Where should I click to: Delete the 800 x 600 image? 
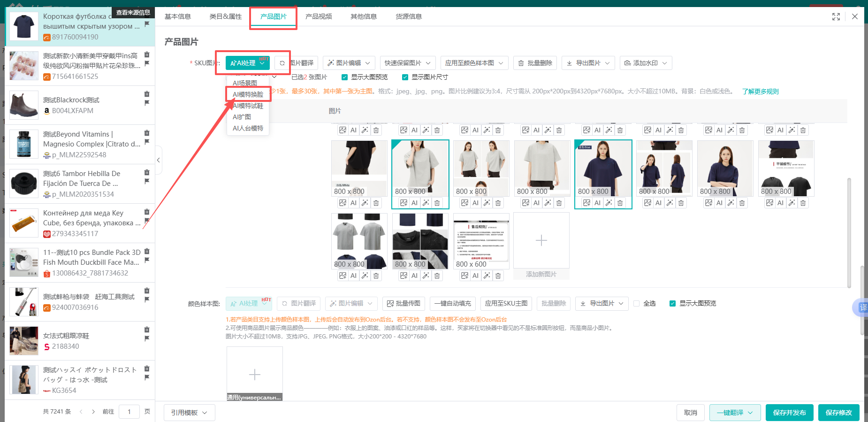point(498,276)
